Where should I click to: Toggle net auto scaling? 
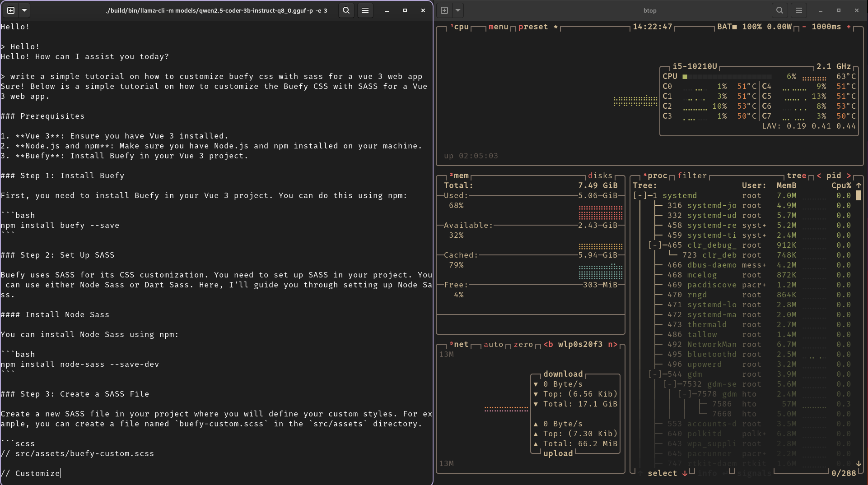[x=493, y=344]
